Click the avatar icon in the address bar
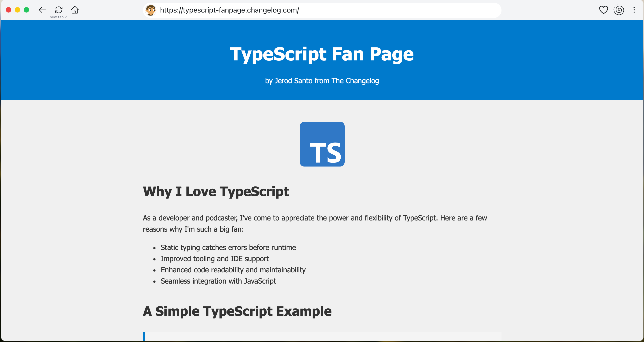This screenshot has width=644, height=342. pos(151,10)
